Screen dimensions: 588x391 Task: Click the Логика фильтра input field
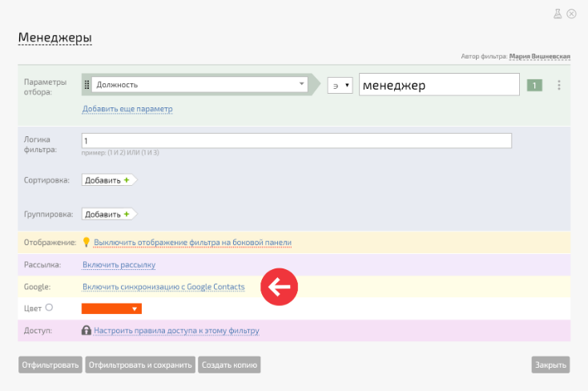pyautogui.click(x=296, y=141)
